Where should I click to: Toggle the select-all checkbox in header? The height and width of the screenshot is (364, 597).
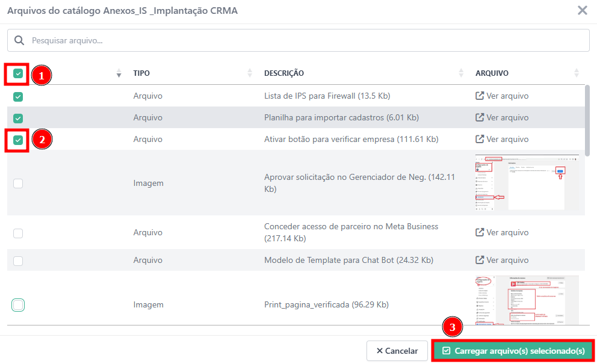18,73
